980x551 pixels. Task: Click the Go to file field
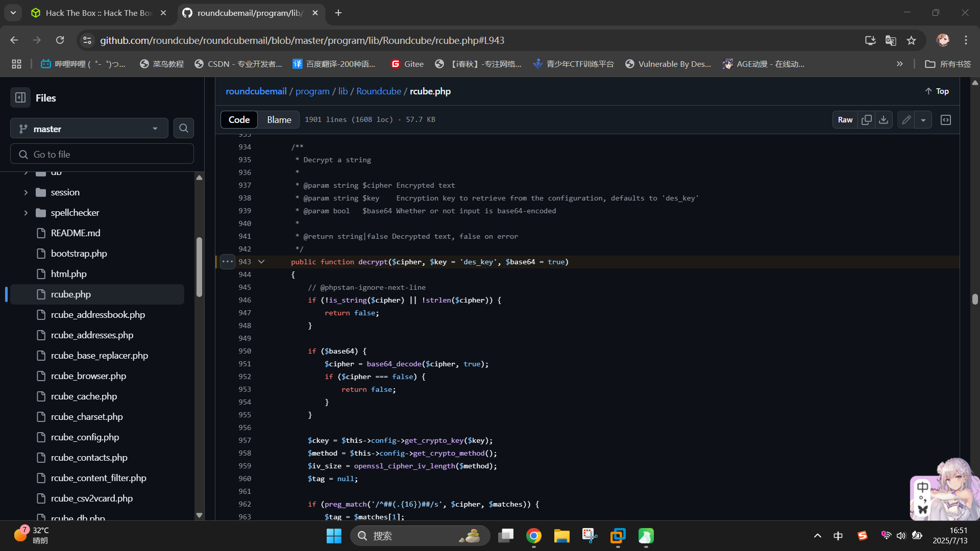point(102,154)
